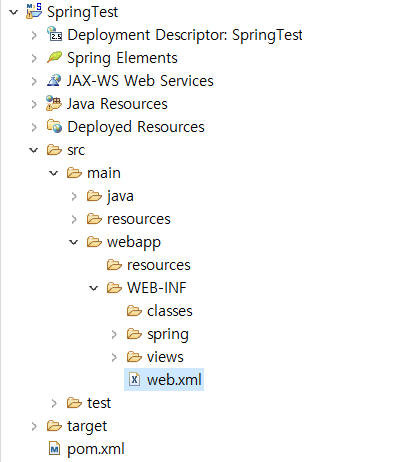Click the src folder icon
The height and width of the screenshot is (462, 403).
(54, 150)
